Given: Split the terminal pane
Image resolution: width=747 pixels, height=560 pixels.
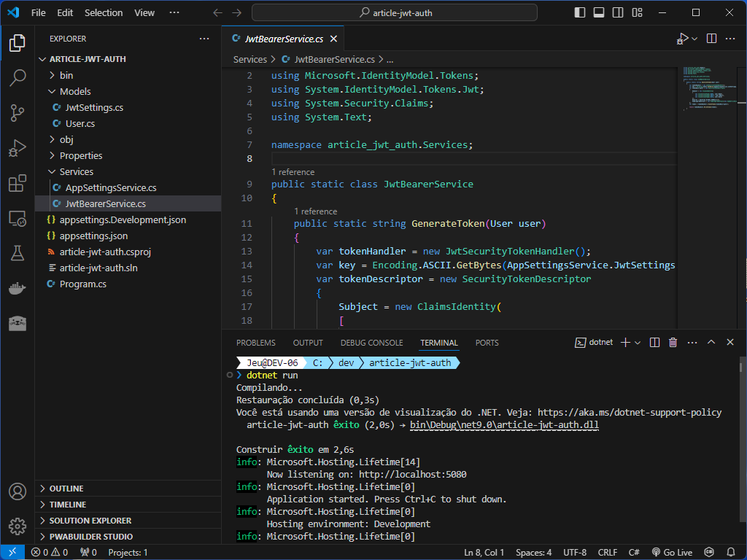Looking at the screenshot, I should (x=654, y=343).
